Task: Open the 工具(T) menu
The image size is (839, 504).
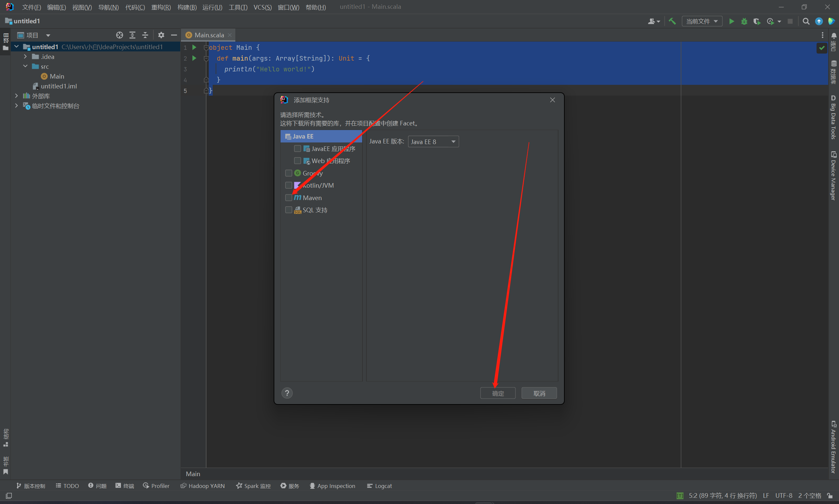Action: [238, 7]
